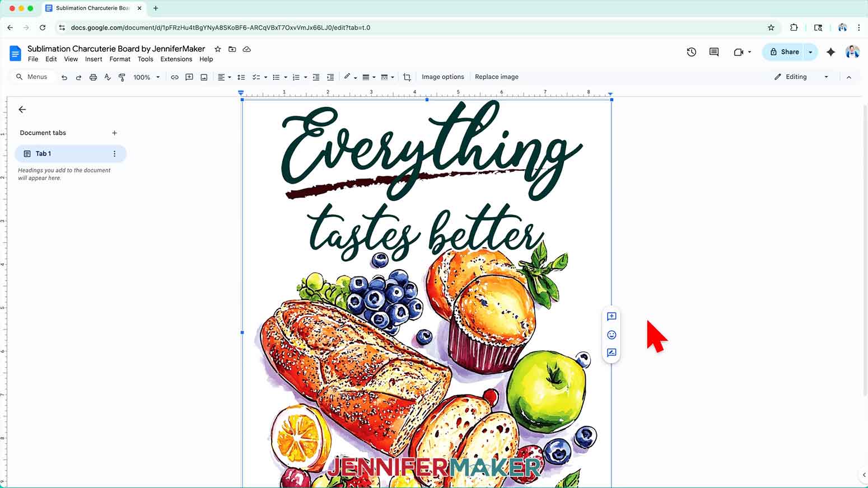Star this document
868x488 pixels.
click(x=218, y=49)
